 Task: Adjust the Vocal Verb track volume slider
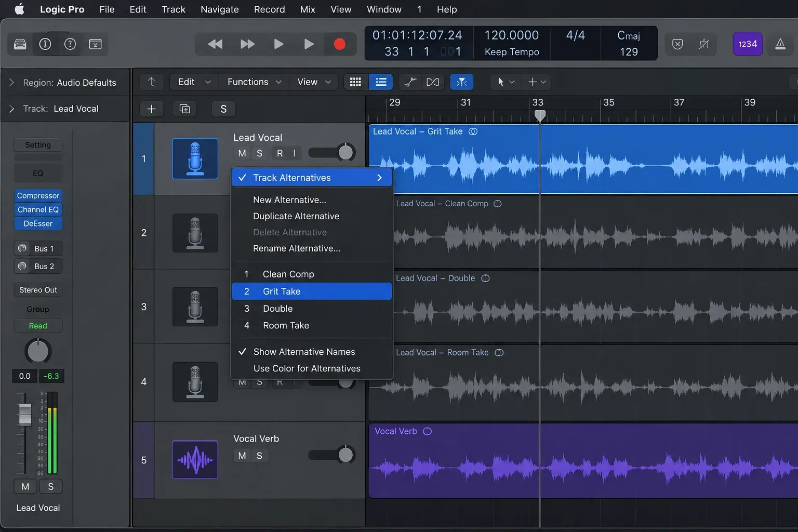point(332,455)
